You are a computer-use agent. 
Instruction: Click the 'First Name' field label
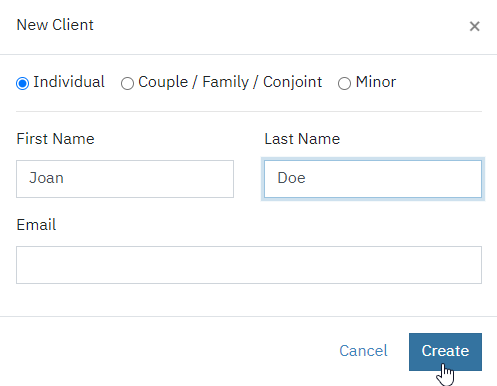(55, 139)
